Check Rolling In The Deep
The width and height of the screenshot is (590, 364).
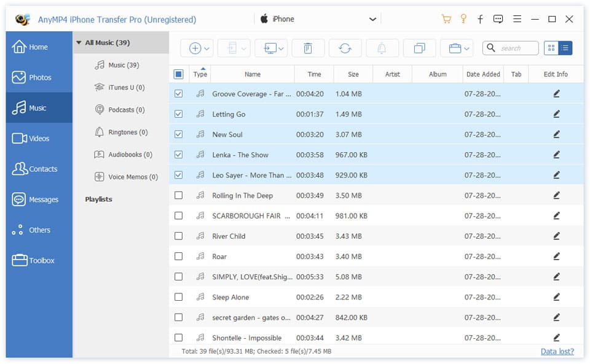[x=179, y=195]
